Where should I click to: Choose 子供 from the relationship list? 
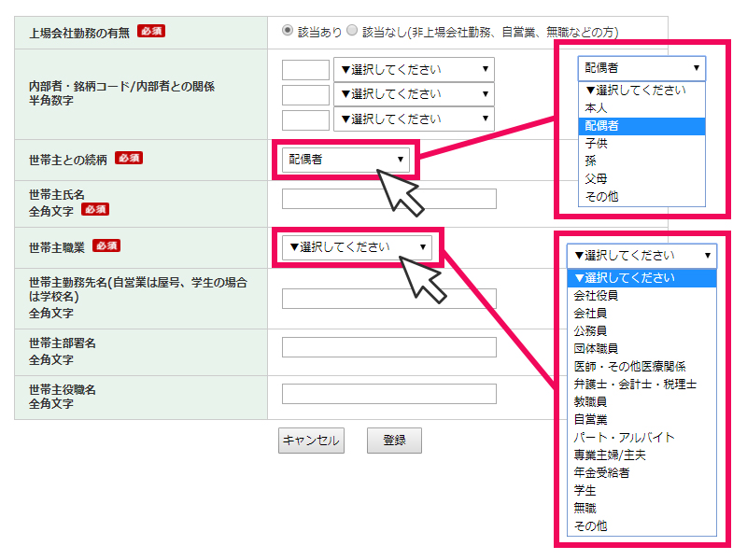click(596, 144)
